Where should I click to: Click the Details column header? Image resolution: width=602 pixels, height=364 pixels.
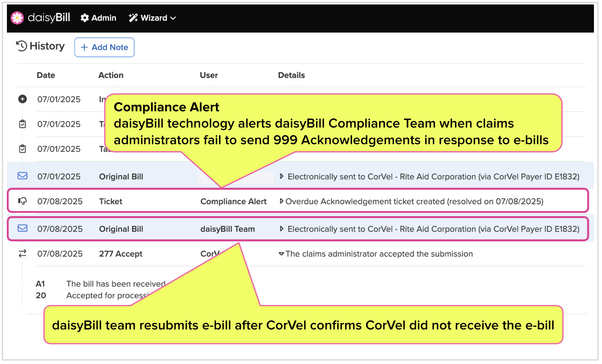(x=291, y=75)
